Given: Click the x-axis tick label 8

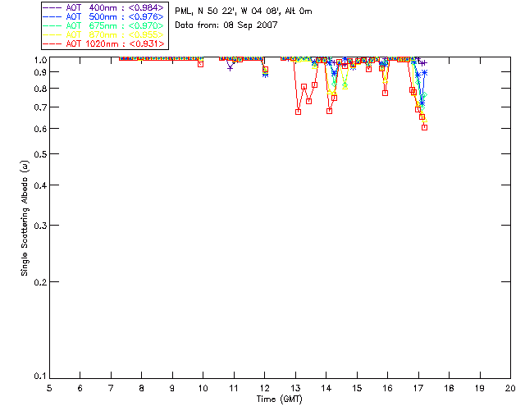Looking at the screenshot, I should (x=142, y=389).
